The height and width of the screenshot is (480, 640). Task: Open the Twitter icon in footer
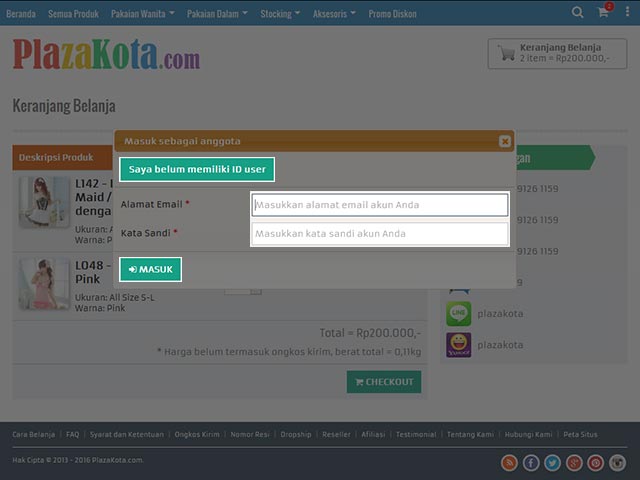click(553, 462)
